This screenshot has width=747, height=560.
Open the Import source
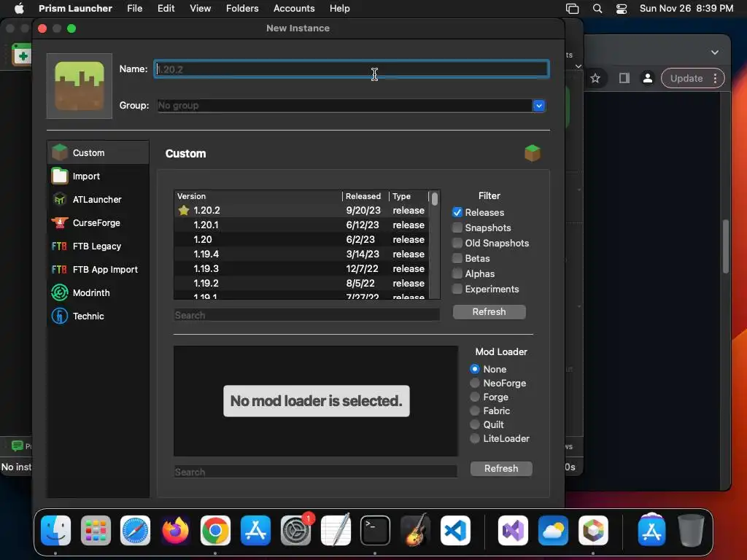coord(98,176)
